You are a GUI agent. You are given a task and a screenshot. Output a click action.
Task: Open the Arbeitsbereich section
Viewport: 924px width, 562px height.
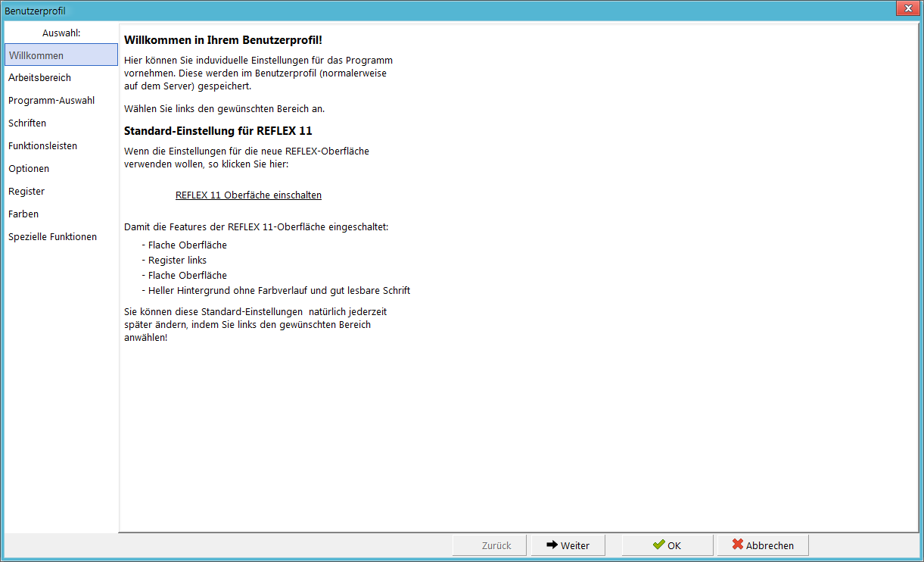pos(61,77)
